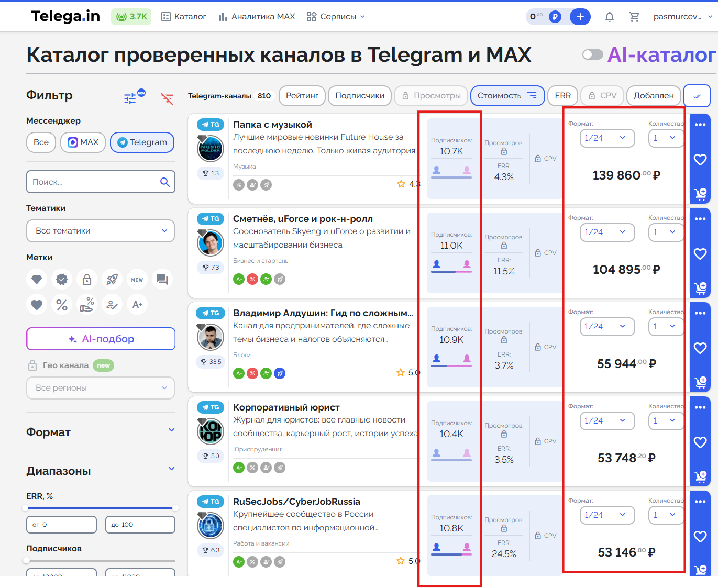718x588 pixels.
Task: Open the notifications bell
Action: point(609,17)
